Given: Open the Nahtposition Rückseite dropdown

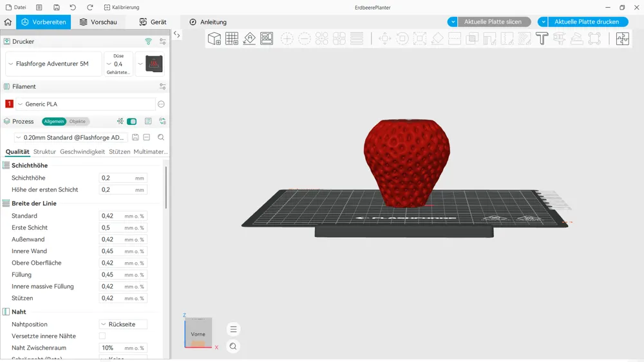Looking at the screenshot, I should point(123,324).
